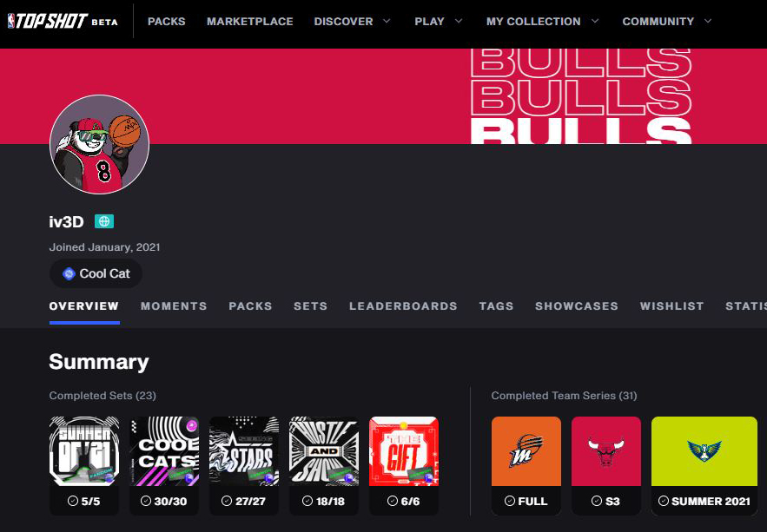The width and height of the screenshot is (767, 532).
Task: Select the Showcases tab
Action: pos(577,306)
